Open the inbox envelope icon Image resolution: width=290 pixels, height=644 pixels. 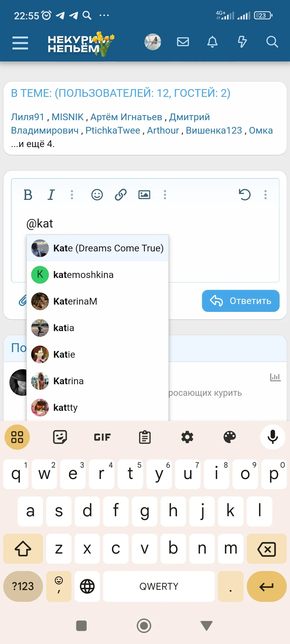click(x=183, y=42)
